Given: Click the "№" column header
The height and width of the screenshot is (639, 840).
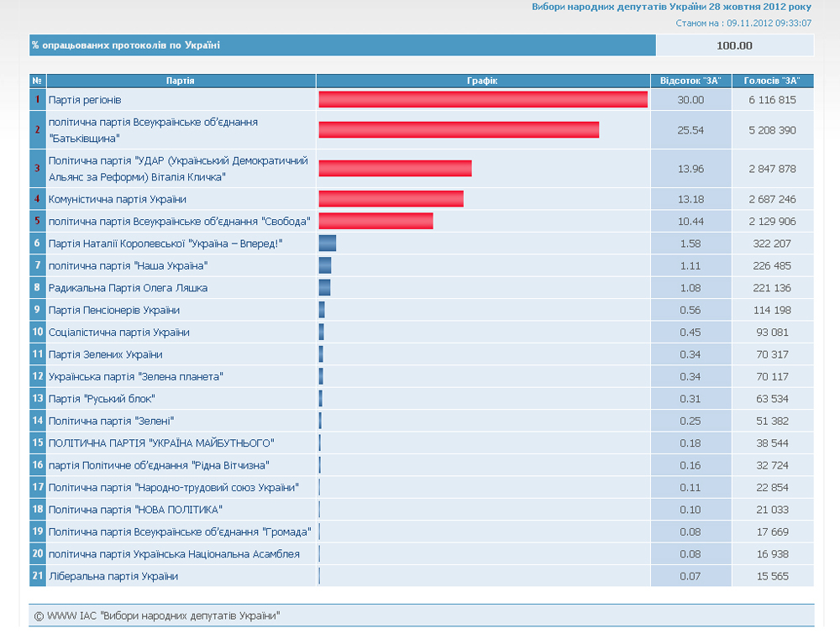Looking at the screenshot, I should tap(37, 81).
